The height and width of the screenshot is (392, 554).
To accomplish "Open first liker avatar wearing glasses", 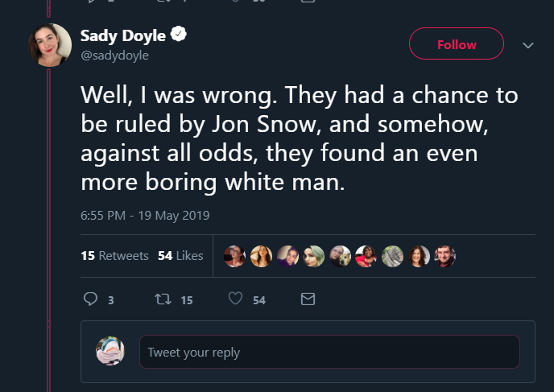I will point(234,257).
